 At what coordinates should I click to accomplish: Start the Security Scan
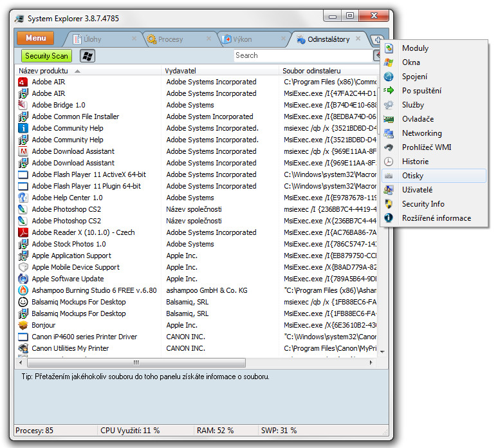[46, 56]
